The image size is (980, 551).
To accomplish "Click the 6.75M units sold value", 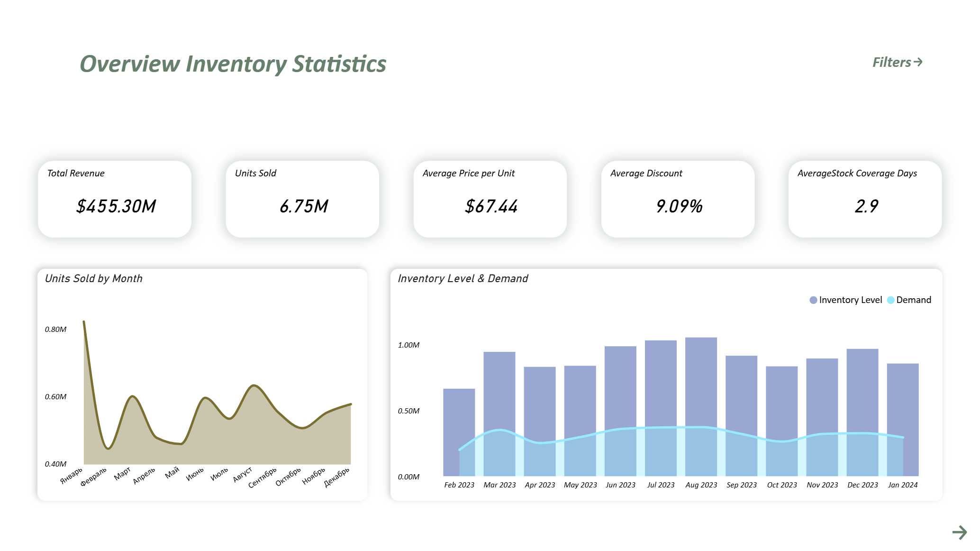I will [303, 206].
